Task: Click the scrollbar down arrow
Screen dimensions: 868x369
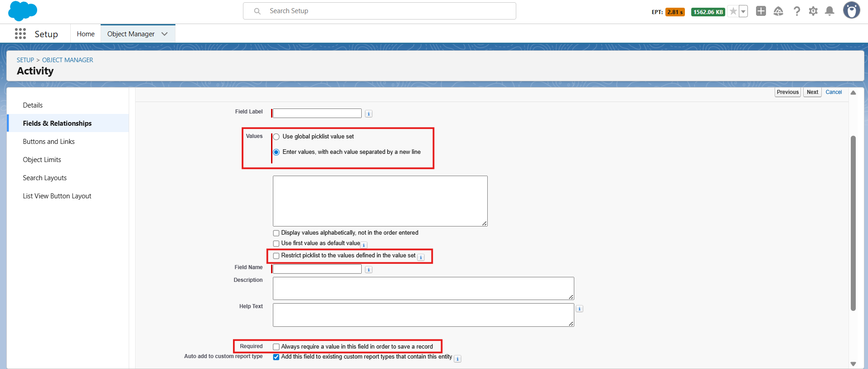Action: click(853, 364)
